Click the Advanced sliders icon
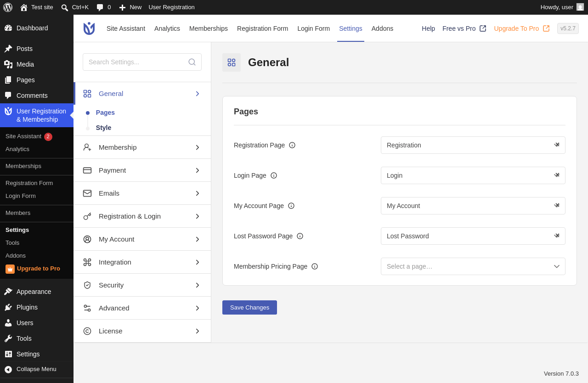This screenshot has width=588, height=383. (87, 308)
